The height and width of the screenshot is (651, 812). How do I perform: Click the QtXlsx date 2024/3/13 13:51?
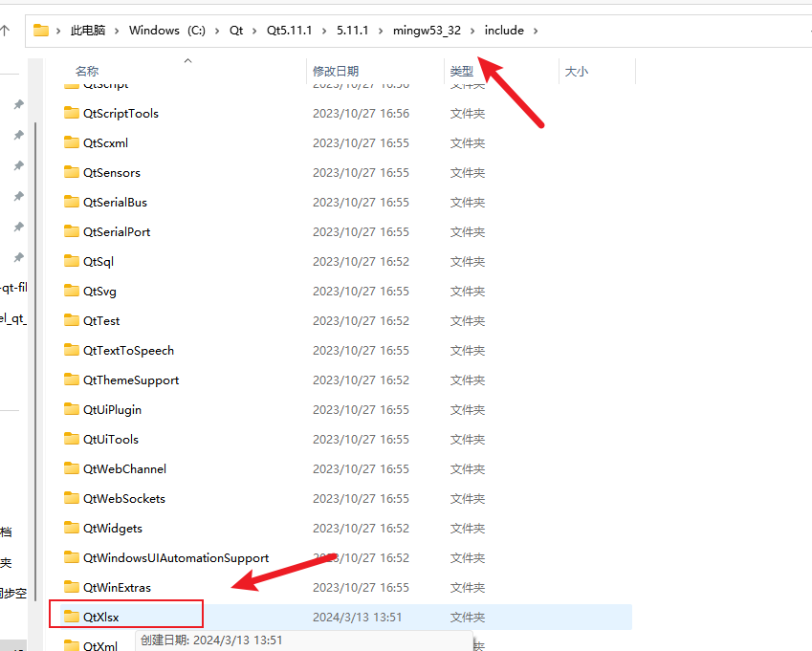pyautogui.click(x=358, y=617)
